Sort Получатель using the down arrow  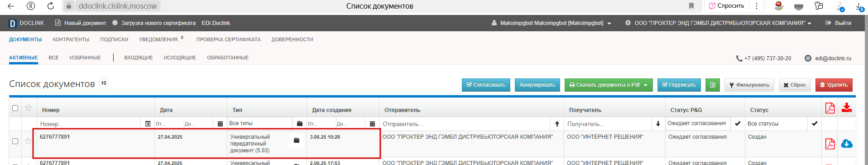[x=658, y=124]
